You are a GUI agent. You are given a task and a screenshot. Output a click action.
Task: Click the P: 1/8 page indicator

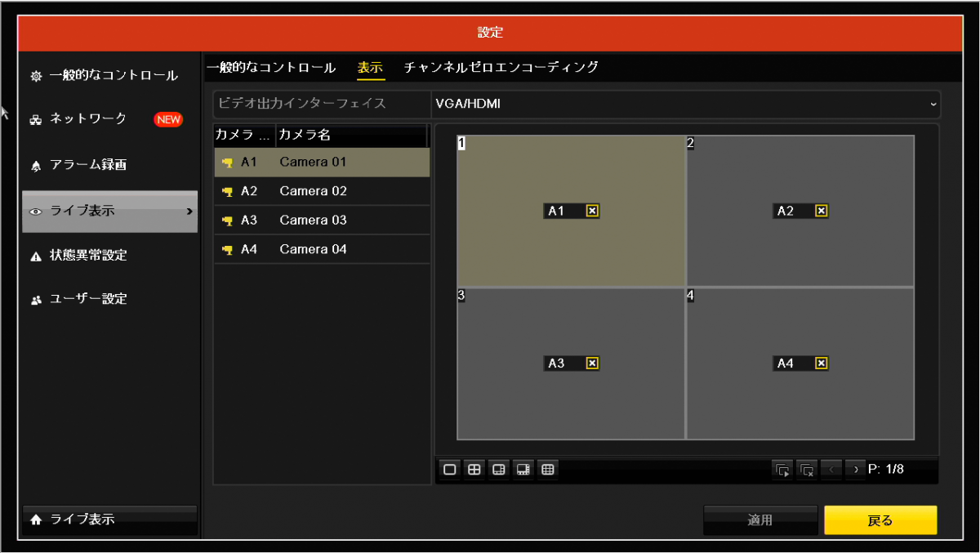point(886,470)
